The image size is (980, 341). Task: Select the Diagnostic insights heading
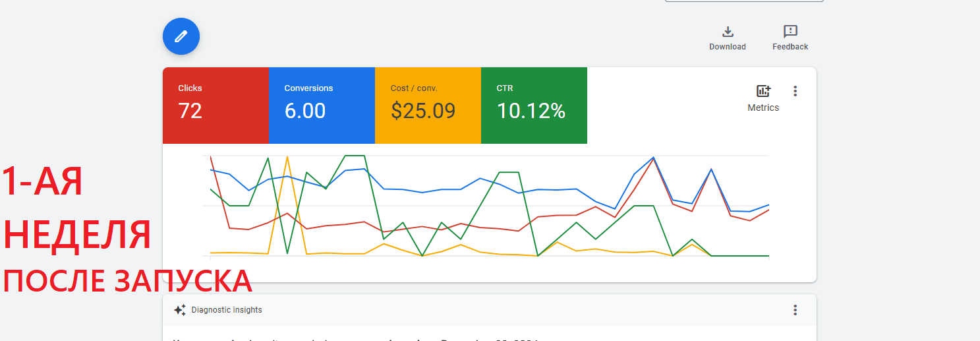click(226, 310)
